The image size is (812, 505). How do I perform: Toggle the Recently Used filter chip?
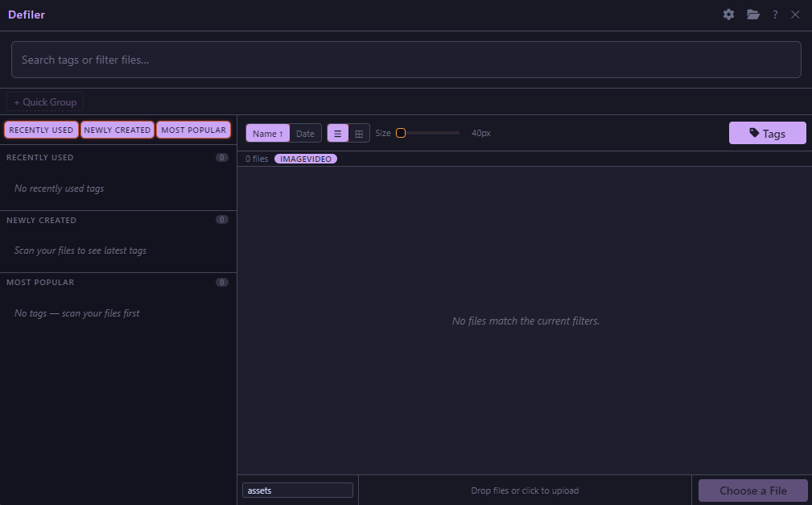pyautogui.click(x=41, y=130)
